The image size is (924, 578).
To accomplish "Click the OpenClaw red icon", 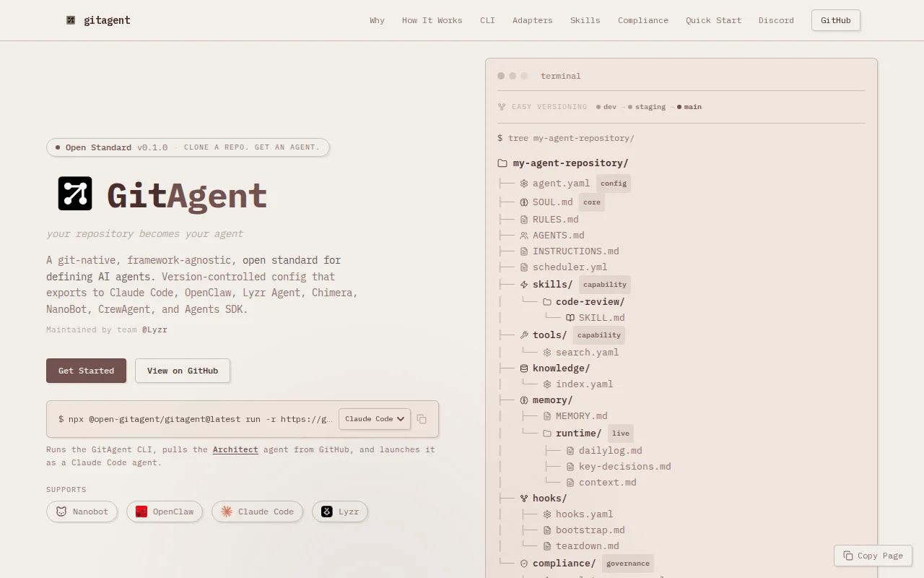I will pyautogui.click(x=141, y=512).
